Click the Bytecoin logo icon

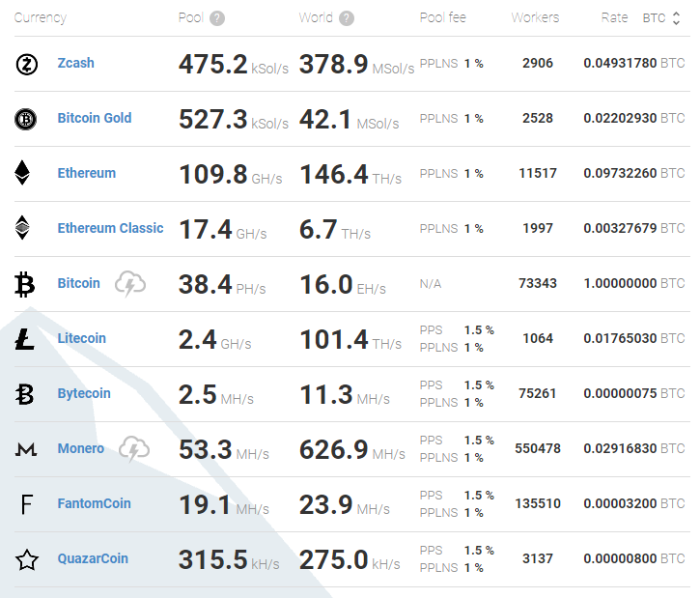point(24,394)
